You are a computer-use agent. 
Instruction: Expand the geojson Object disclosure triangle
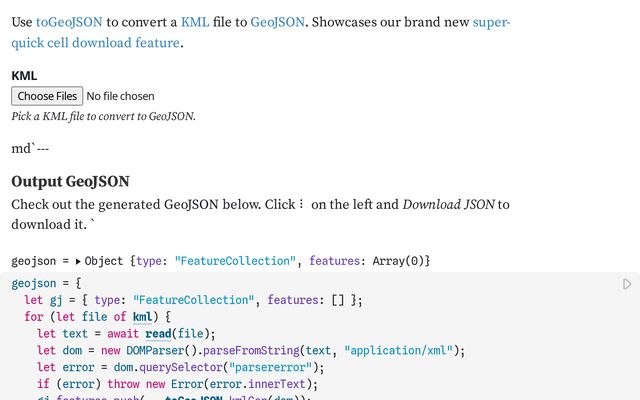pyautogui.click(x=78, y=261)
